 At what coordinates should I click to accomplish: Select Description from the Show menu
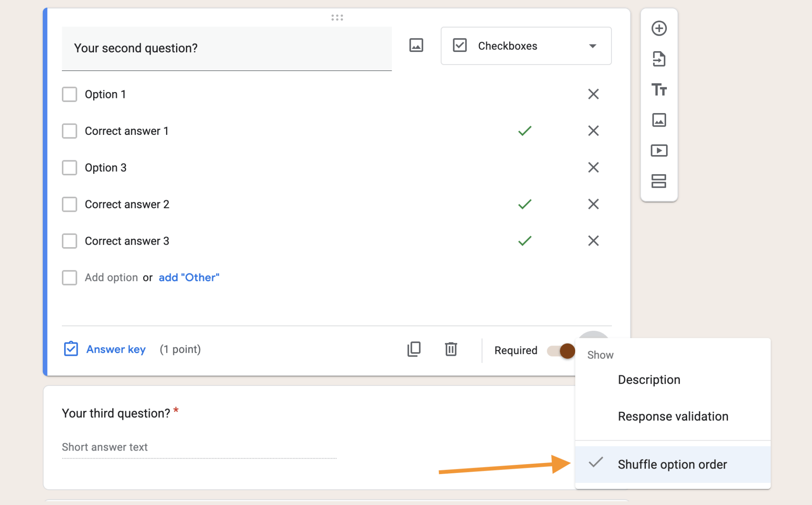pos(649,379)
